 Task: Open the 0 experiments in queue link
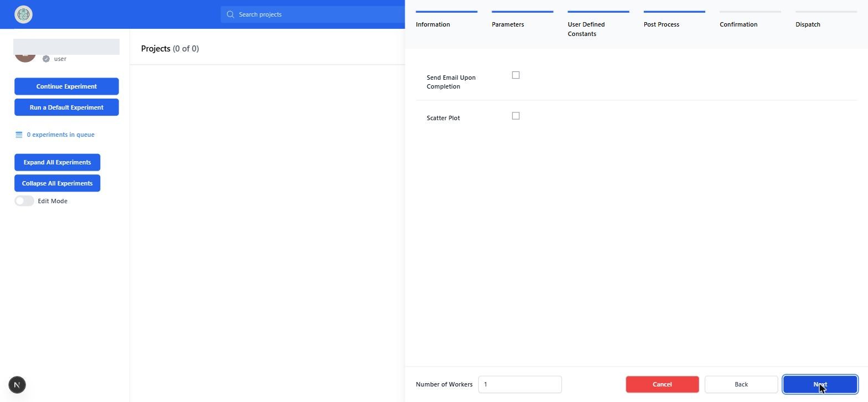tap(60, 135)
